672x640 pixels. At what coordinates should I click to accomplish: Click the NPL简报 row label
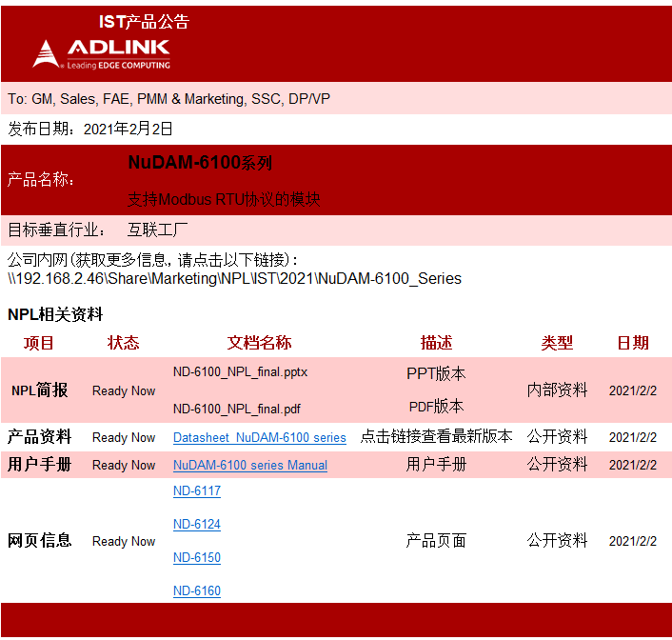39,390
